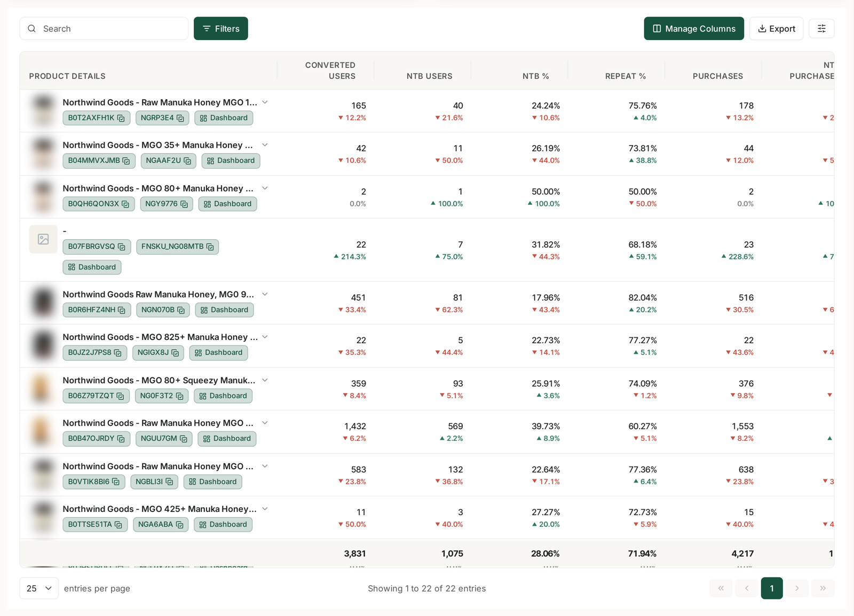The image size is (854, 616).
Task: Expand the MGO 80+ Squeezy Manuka row
Action: point(265,380)
